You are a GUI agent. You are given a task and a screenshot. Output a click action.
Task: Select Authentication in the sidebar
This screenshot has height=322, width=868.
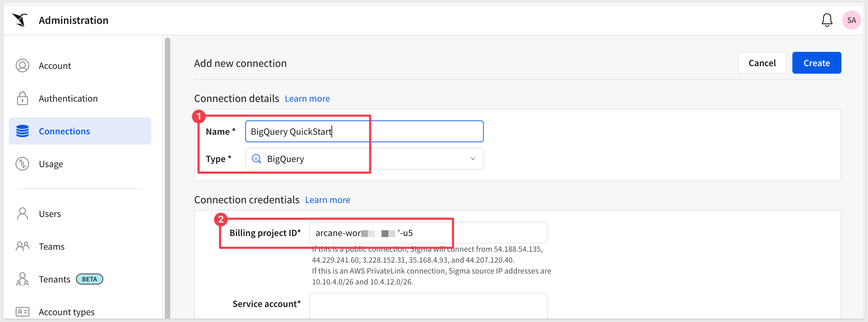[x=68, y=98]
